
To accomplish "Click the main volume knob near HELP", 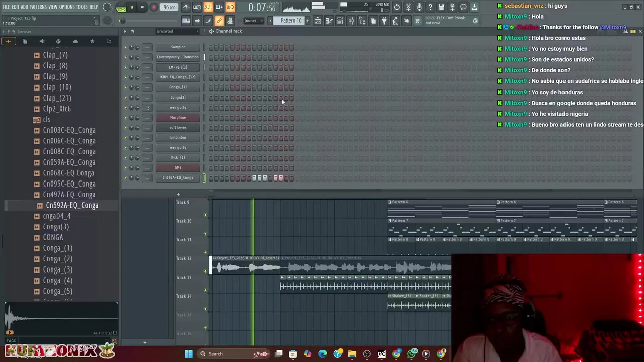I will pyautogui.click(x=107, y=7).
